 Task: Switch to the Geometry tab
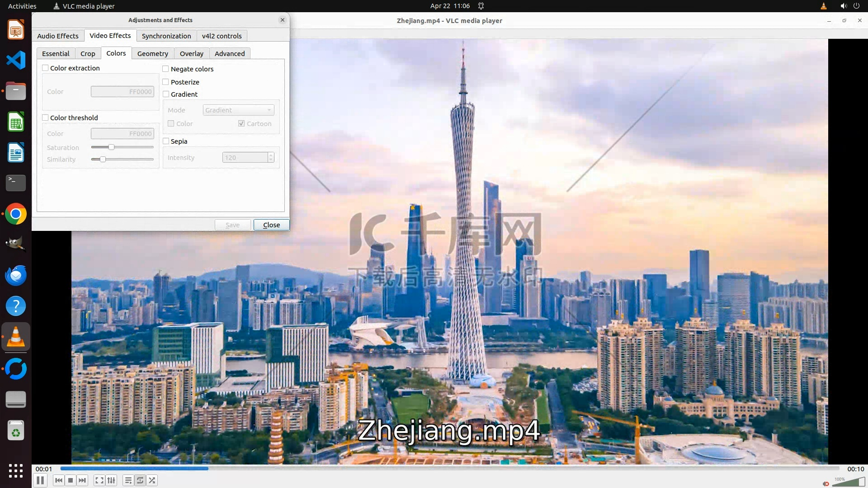point(152,53)
